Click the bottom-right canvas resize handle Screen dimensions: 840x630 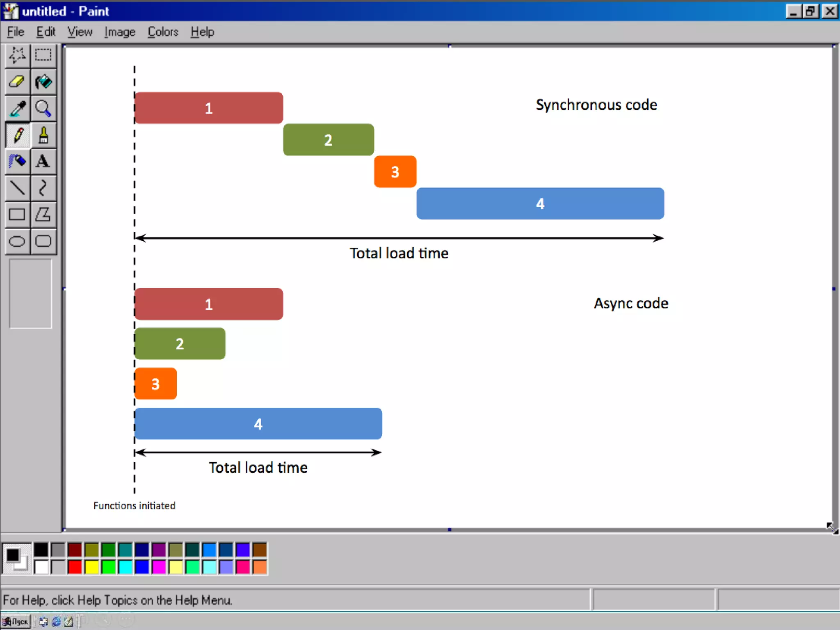[834, 530]
